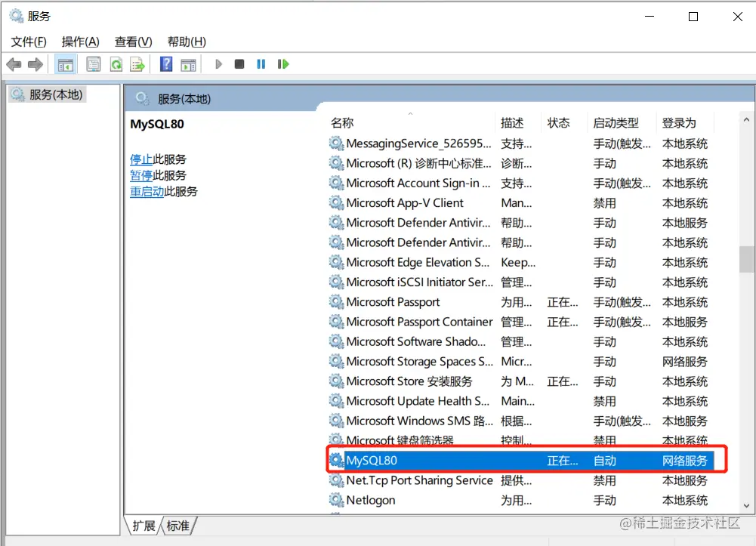Sort by the 状态 column header
The height and width of the screenshot is (546, 756).
563,123
